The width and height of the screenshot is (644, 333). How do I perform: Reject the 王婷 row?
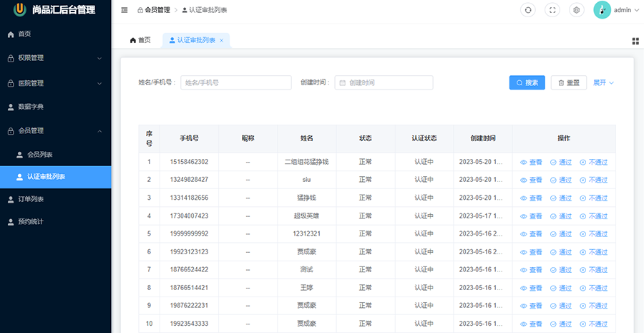click(x=593, y=288)
